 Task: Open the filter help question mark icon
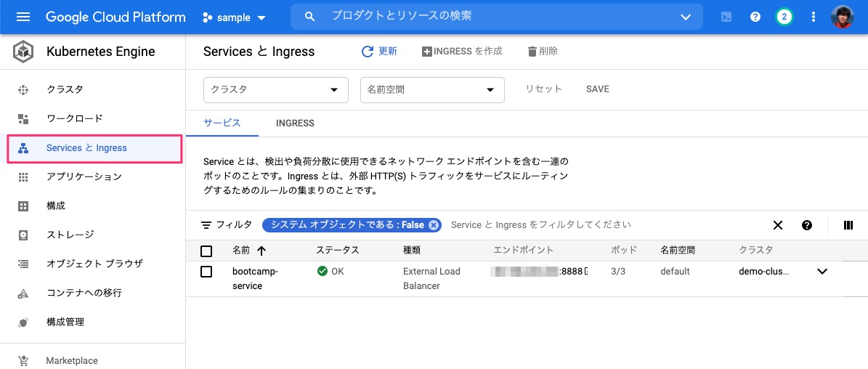tap(807, 225)
